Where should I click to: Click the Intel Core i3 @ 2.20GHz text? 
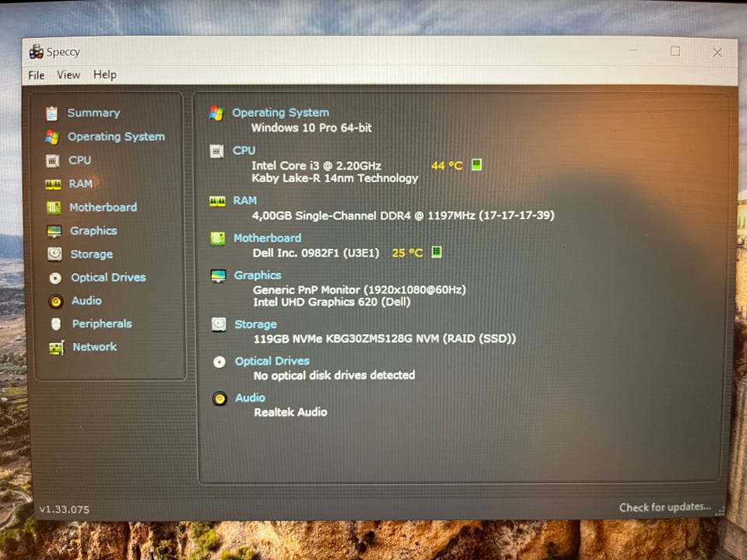[317, 166]
